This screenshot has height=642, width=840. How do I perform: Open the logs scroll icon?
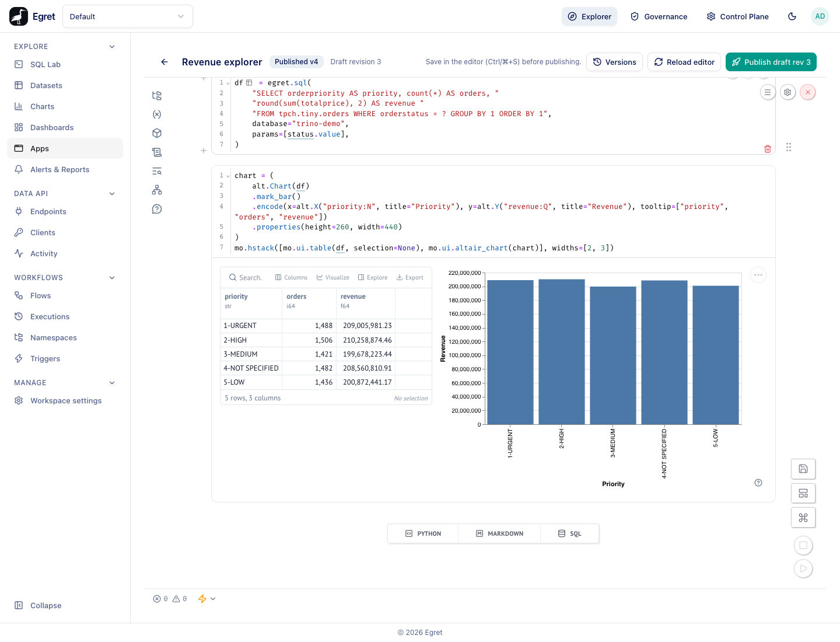point(157,152)
